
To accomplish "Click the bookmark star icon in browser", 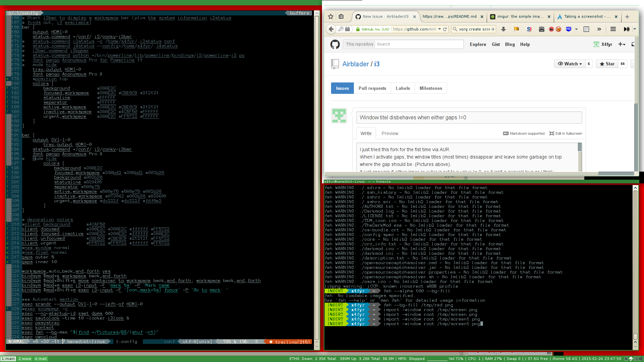I will tap(331, 16).
